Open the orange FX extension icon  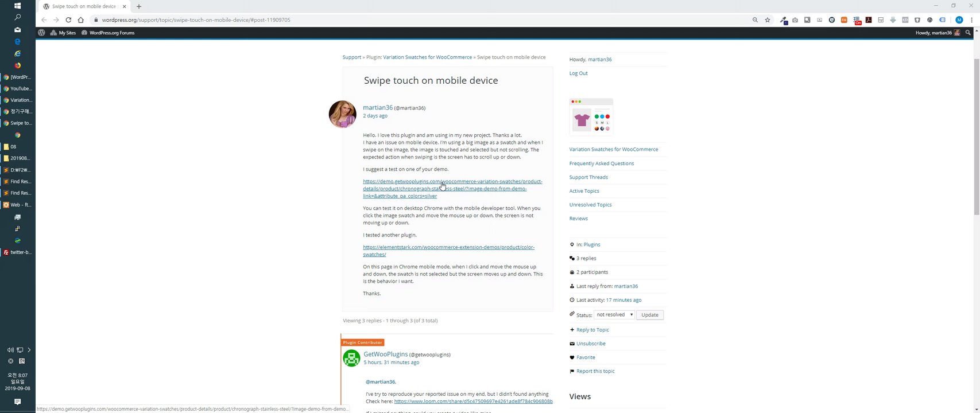844,20
